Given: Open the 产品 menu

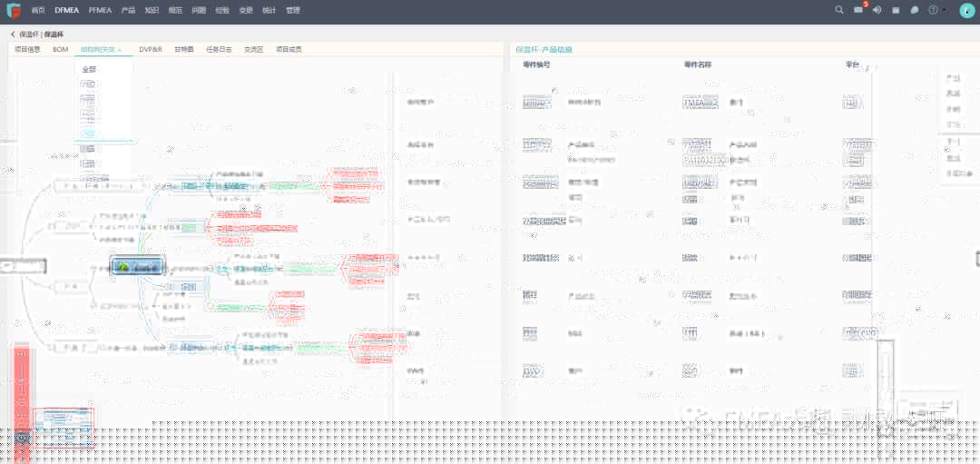Looking at the screenshot, I should (x=128, y=11).
